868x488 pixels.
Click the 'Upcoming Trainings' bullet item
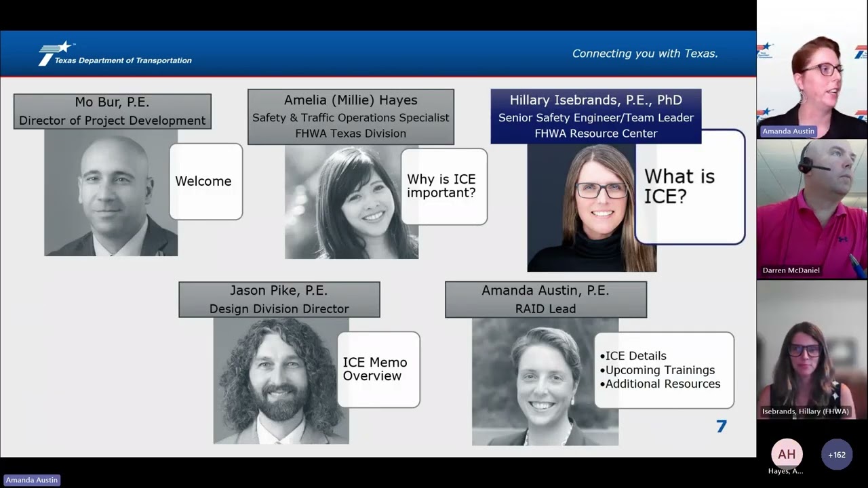658,370
